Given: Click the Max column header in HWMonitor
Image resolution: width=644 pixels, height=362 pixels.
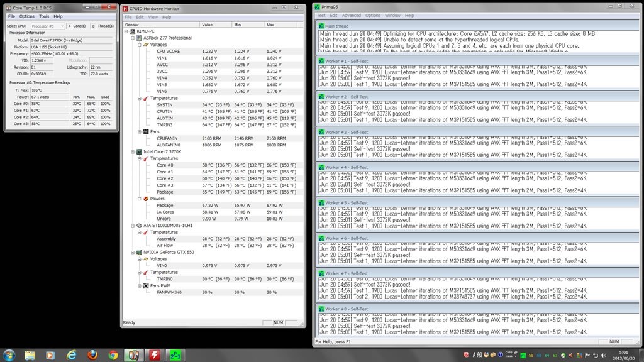Looking at the screenshot, I should (x=280, y=25).
